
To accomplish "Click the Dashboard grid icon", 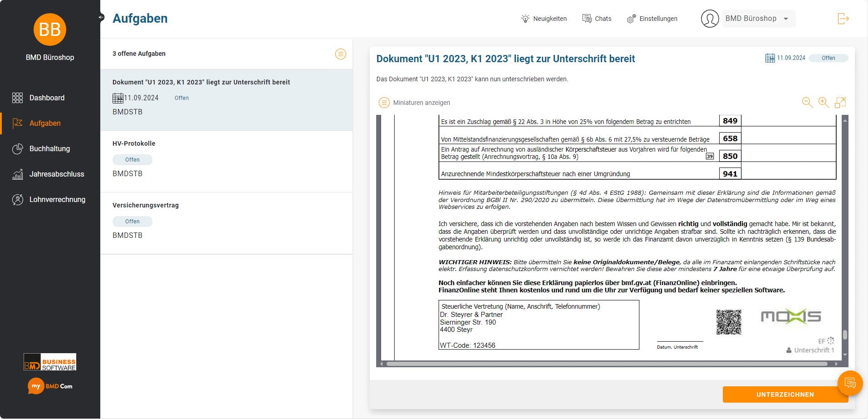I will (x=17, y=98).
